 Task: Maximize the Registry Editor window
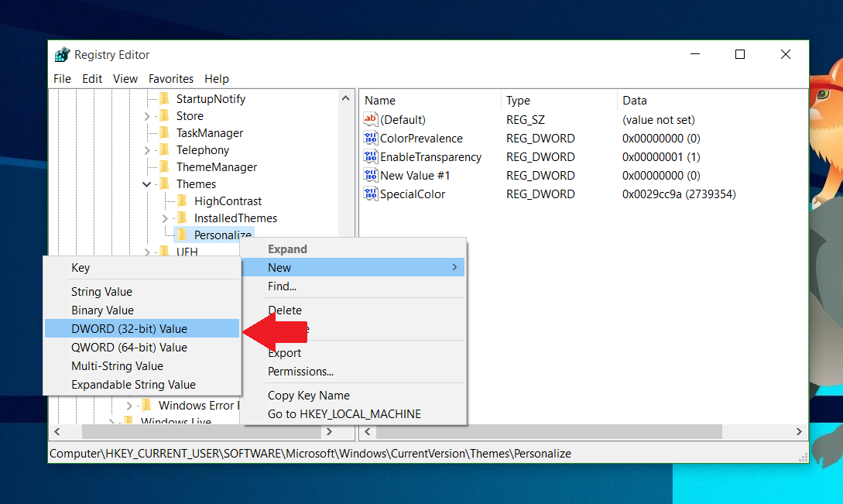pyautogui.click(x=740, y=54)
